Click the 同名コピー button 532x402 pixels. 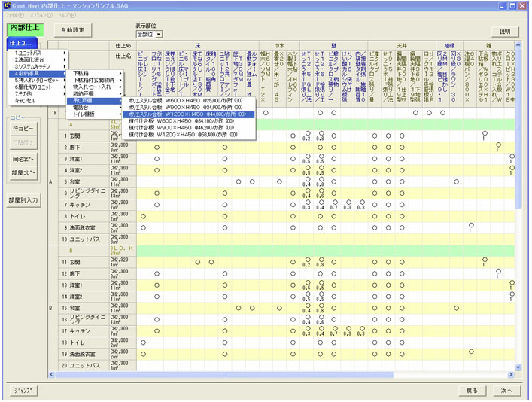click(24, 160)
